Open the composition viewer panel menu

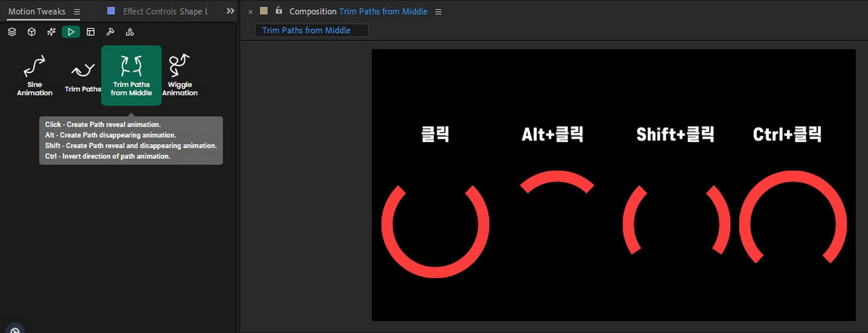click(438, 11)
